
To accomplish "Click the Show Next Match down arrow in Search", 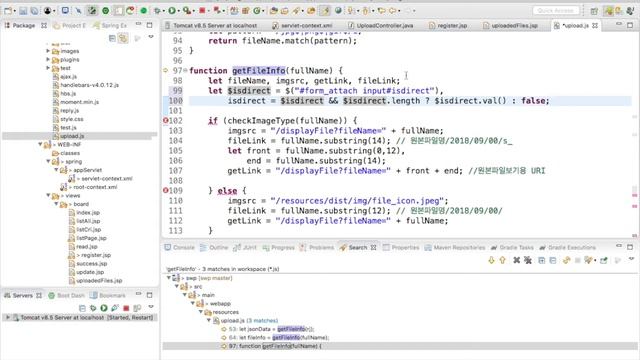I will [491, 260].
